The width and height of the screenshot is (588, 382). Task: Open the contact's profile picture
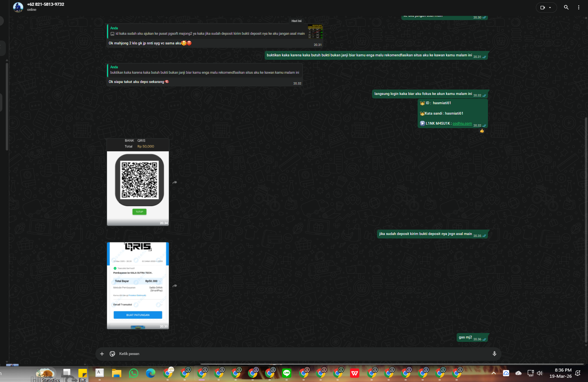pyautogui.click(x=18, y=7)
